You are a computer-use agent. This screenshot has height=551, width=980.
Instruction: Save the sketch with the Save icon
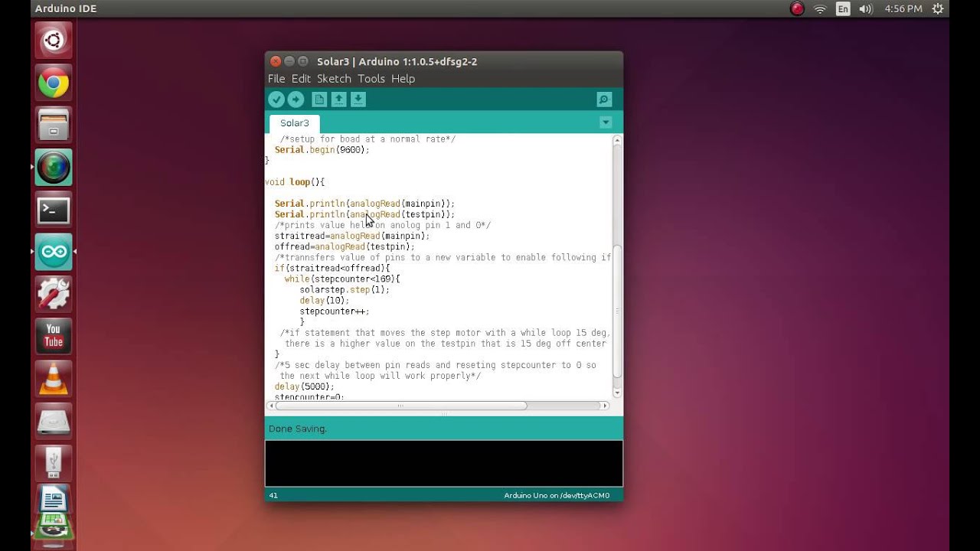(x=358, y=99)
